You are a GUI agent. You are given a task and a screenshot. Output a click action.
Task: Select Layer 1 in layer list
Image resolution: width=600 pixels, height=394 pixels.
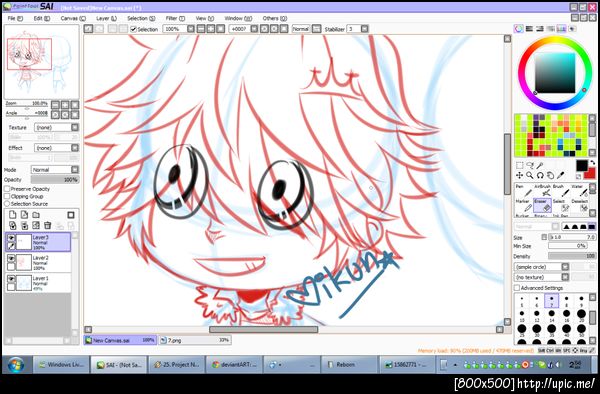point(38,283)
